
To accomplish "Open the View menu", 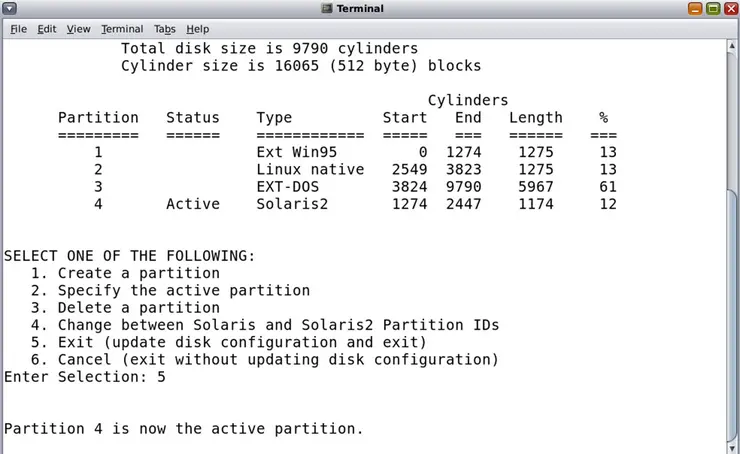I will click(x=78, y=29).
